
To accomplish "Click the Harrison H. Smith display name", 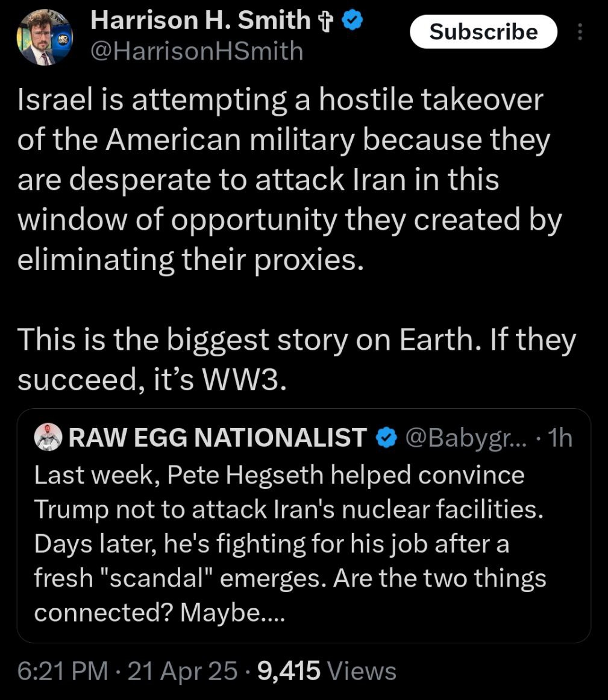I will pos(200,20).
